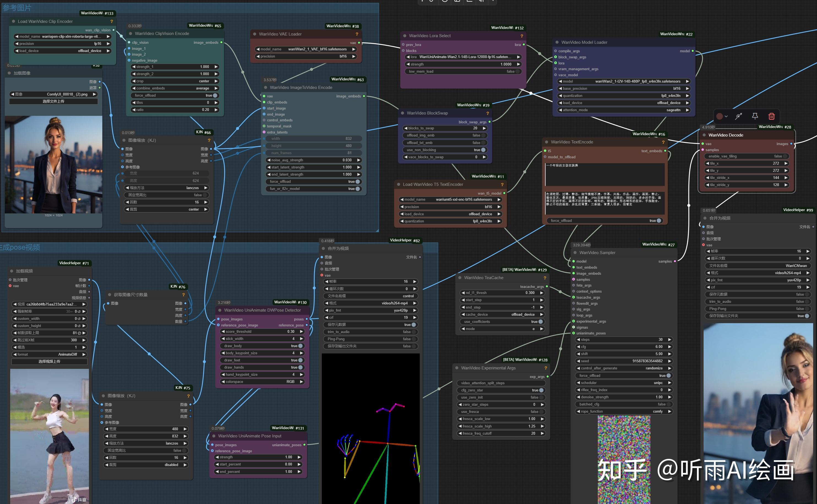Increase steps value in WanVideo Sampler
Viewport: 817px width, 504px height.
[669, 340]
